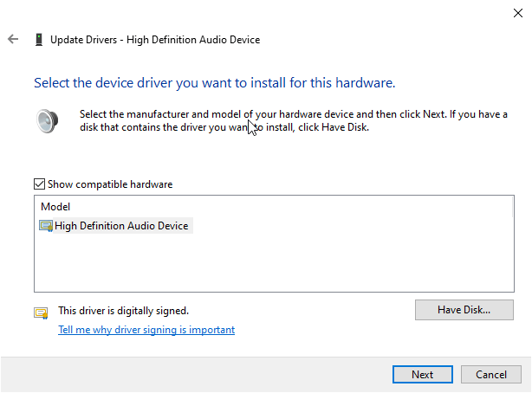Screen dimensions: 532x393
Task: Click the Model column header
Action: coord(55,207)
